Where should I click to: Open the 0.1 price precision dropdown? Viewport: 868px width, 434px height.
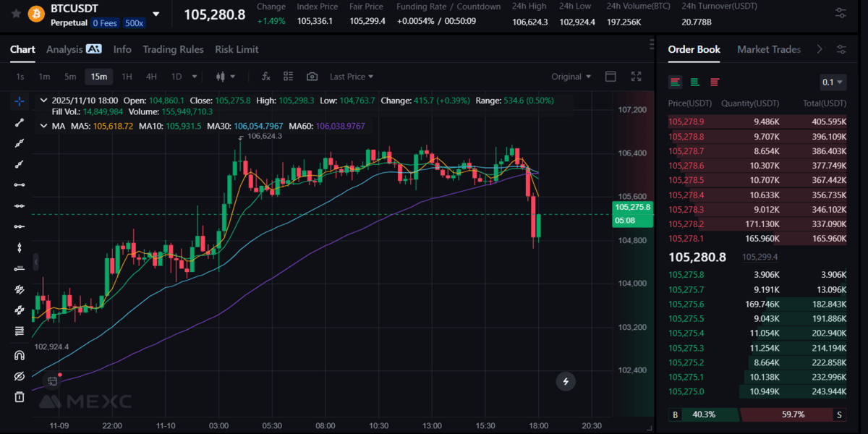832,82
